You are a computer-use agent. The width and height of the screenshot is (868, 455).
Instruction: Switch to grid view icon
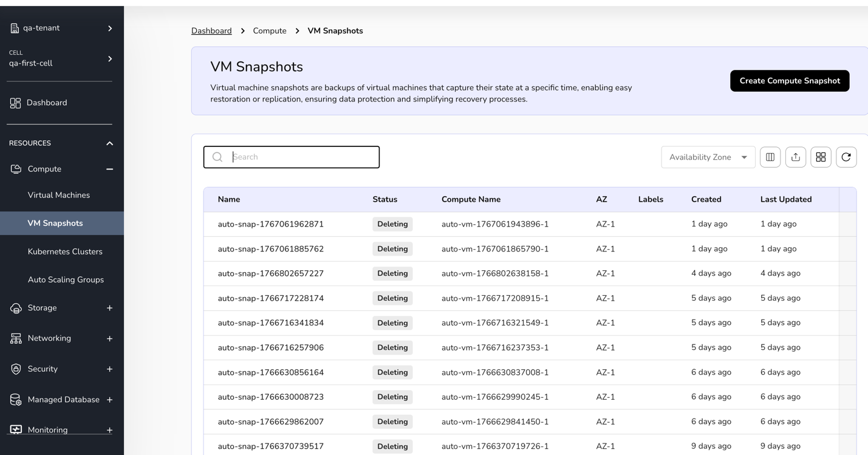pos(821,157)
